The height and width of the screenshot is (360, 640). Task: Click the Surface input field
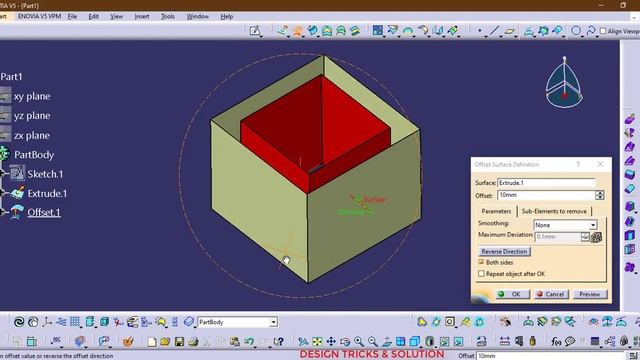click(x=546, y=183)
